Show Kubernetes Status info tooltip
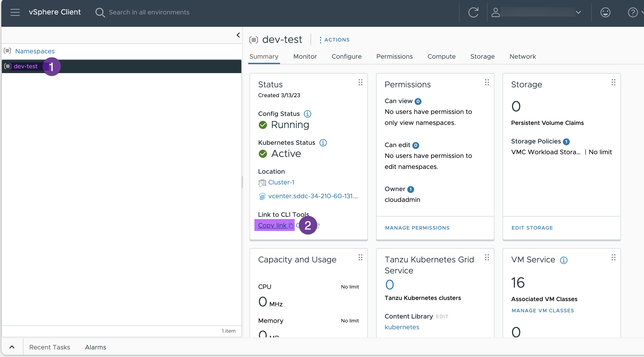Screen dimensions: 644x357 click(323, 143)
